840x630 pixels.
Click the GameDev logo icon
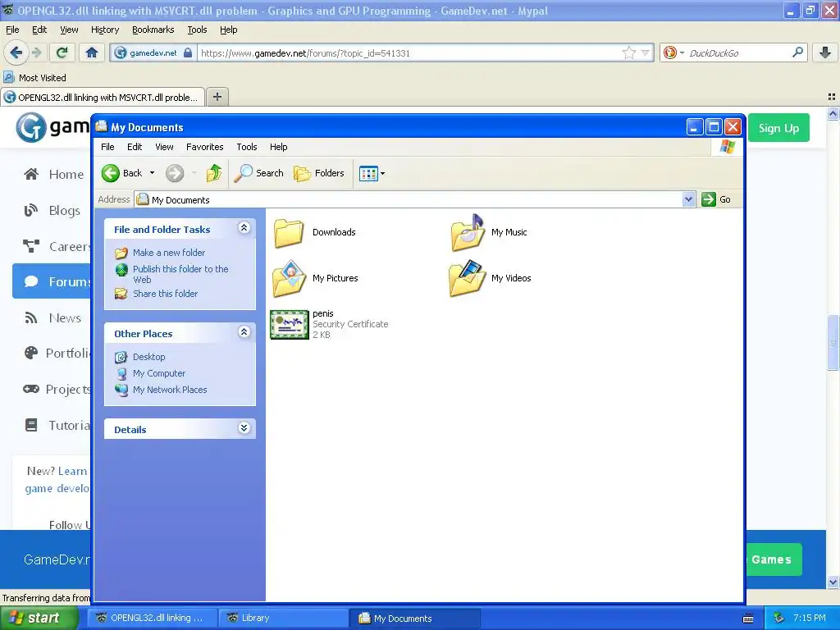(x=30, y=127)
